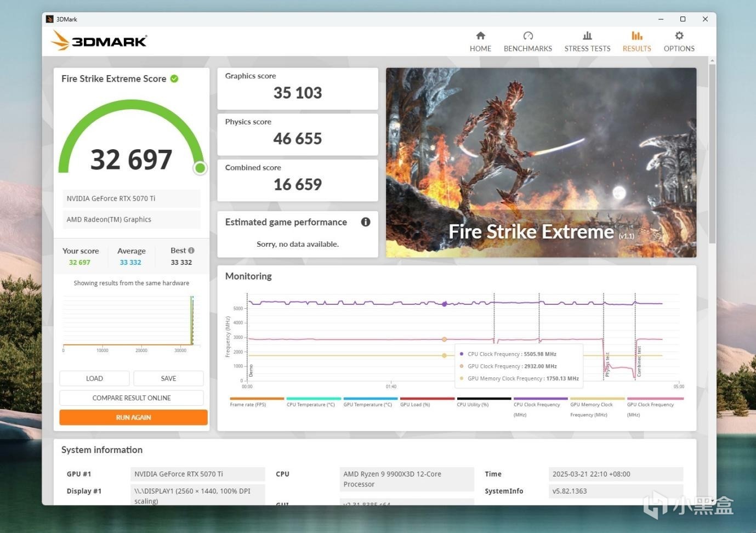Click the orange 32 697 under Your score

(x=79, y=263)
